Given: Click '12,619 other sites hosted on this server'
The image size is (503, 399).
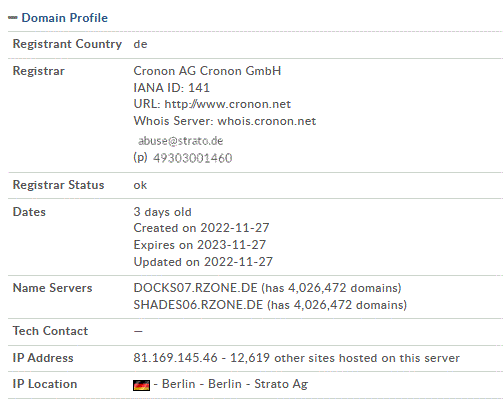Looking at the screenshot, I should point(345,358).
